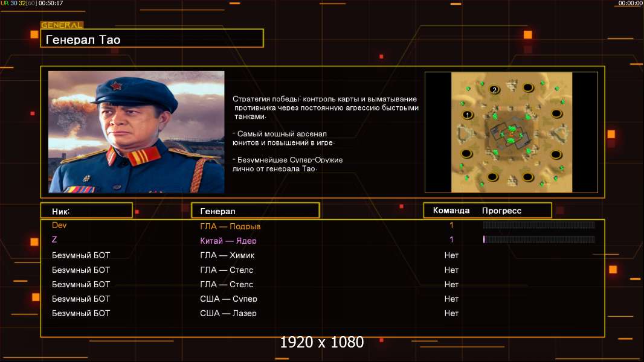Image resolution: width=644 pixels, height=362 pixels.
Task: Click the yellow GENERAL label tab
Action: [62, 25]
